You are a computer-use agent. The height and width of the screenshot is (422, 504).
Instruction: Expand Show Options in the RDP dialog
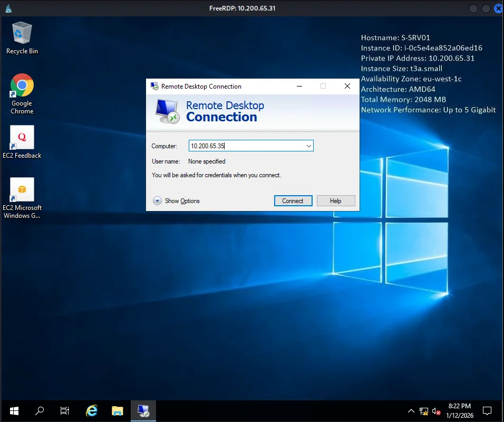click(x=177, y=201)
